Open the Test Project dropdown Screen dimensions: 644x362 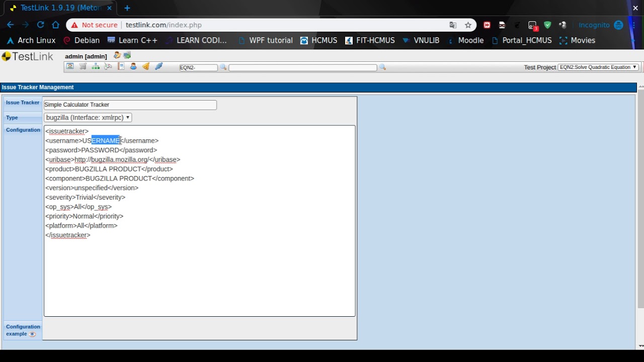point(598,67)
